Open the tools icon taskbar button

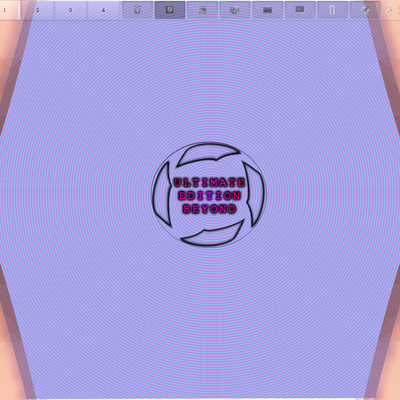tap(365, 10)
